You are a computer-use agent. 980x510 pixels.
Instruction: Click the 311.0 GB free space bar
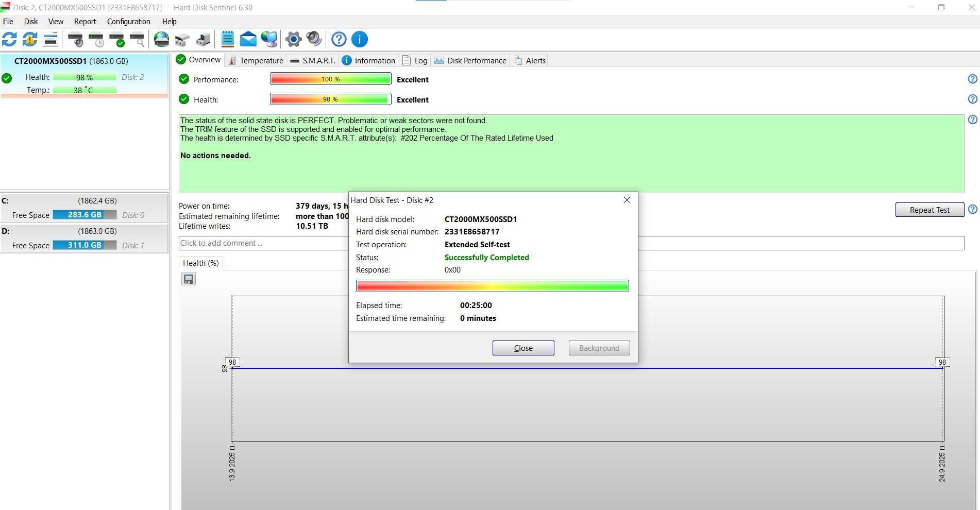pyautogui.click(x=85, y=245)
